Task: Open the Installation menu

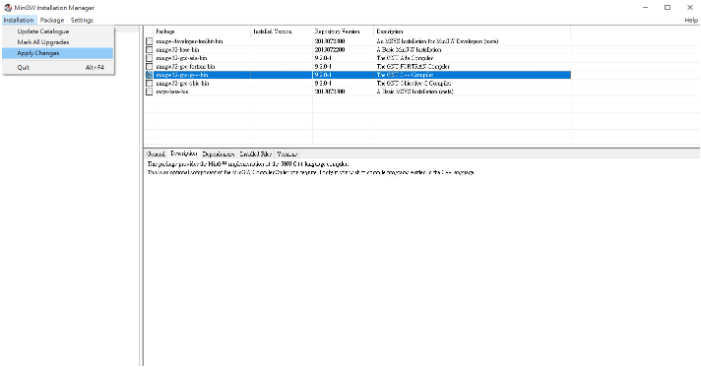Action: pyautogui.click(x=19, y=20)
